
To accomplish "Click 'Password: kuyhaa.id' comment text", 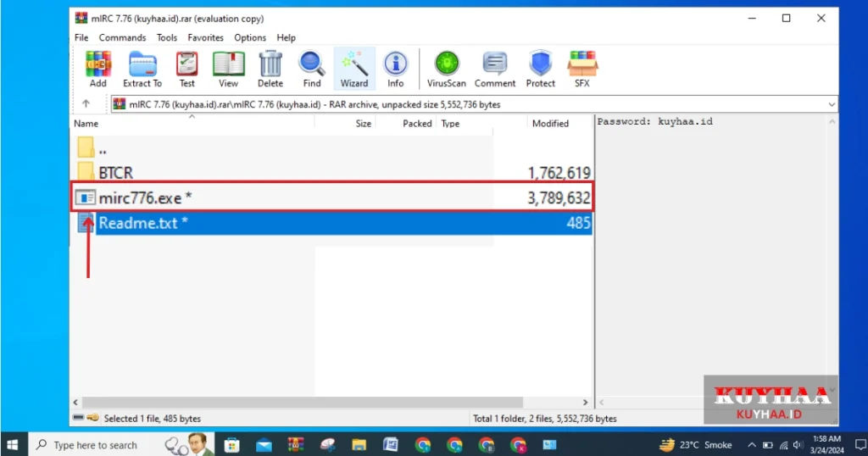I will 655,122.
